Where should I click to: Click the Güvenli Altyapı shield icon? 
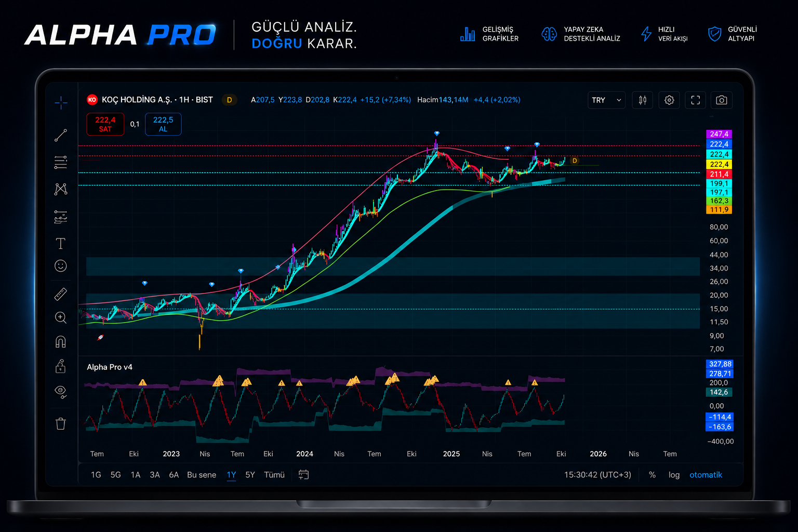[x=715, y=34]
